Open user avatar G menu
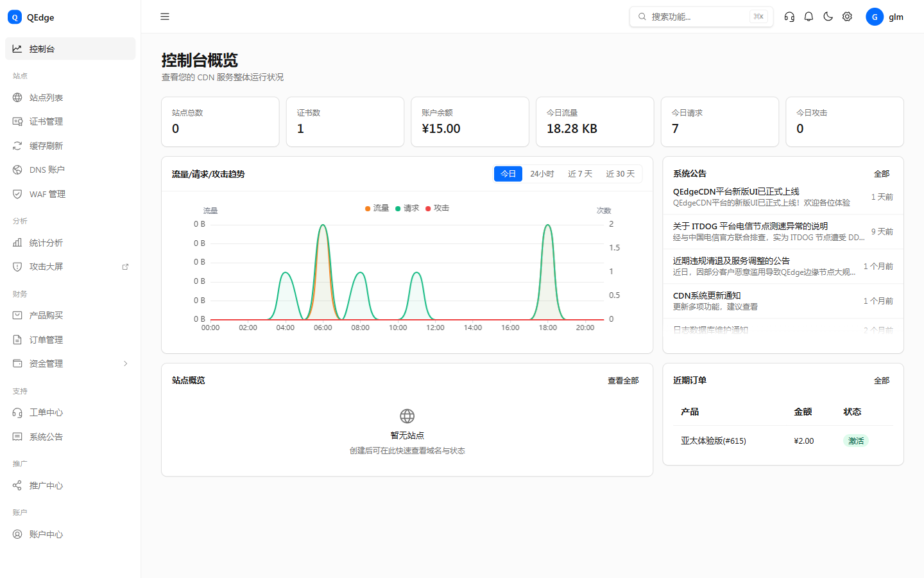The width and height of the screenshot is (924, 578). 875,17
